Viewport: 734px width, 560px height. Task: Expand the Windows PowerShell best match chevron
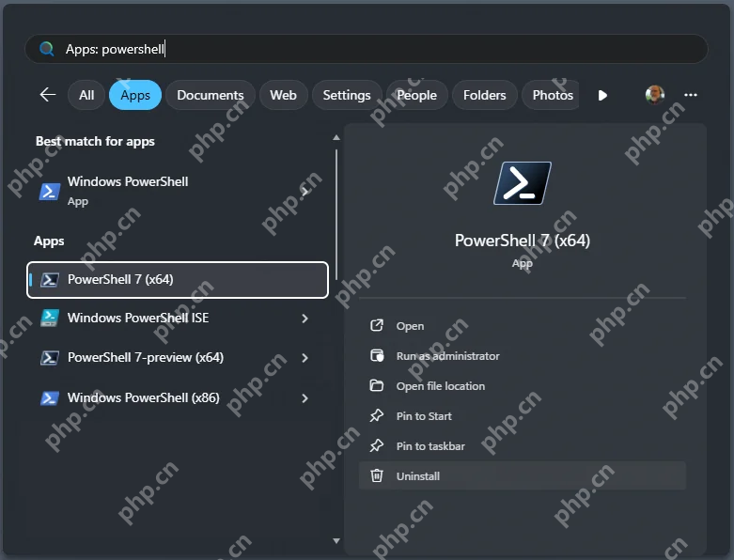pyautogui.click(x=305, y=192)
